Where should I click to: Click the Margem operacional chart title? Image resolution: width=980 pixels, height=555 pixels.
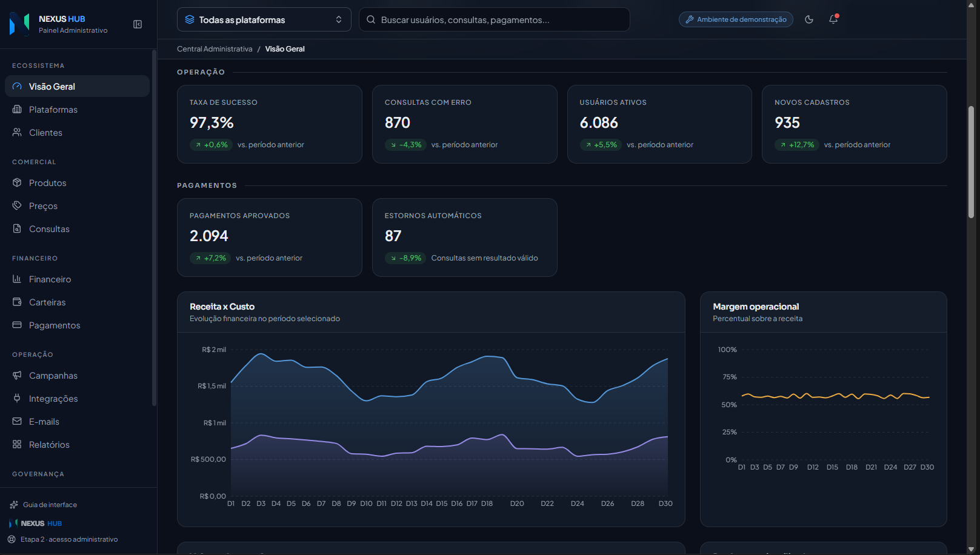pos(756,307)
